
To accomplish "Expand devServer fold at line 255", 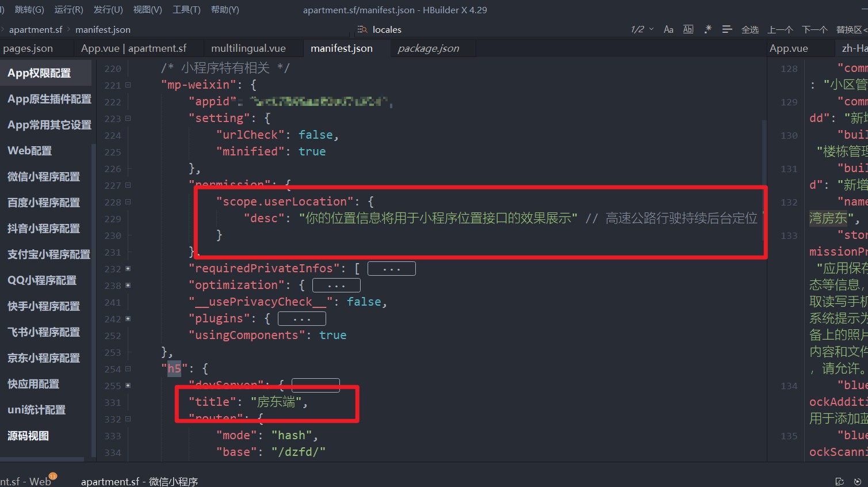I will tap(128, 386).
